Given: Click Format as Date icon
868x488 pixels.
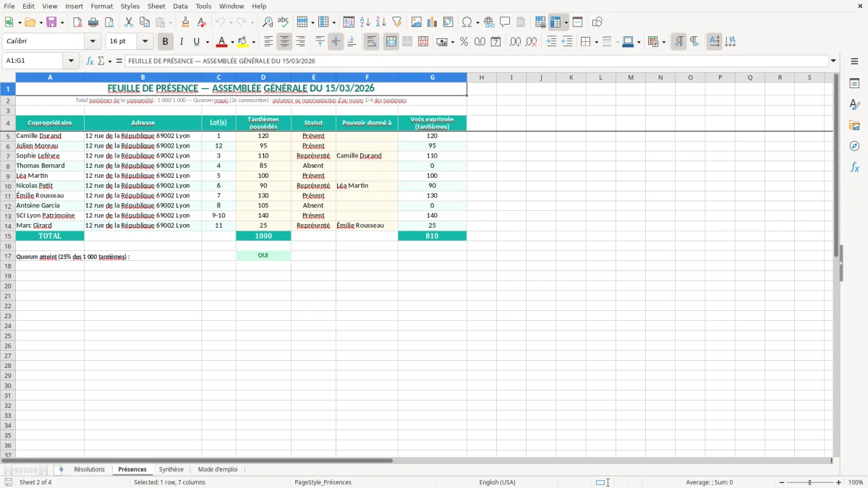Looking at the screenshot, I should point(495,42).
